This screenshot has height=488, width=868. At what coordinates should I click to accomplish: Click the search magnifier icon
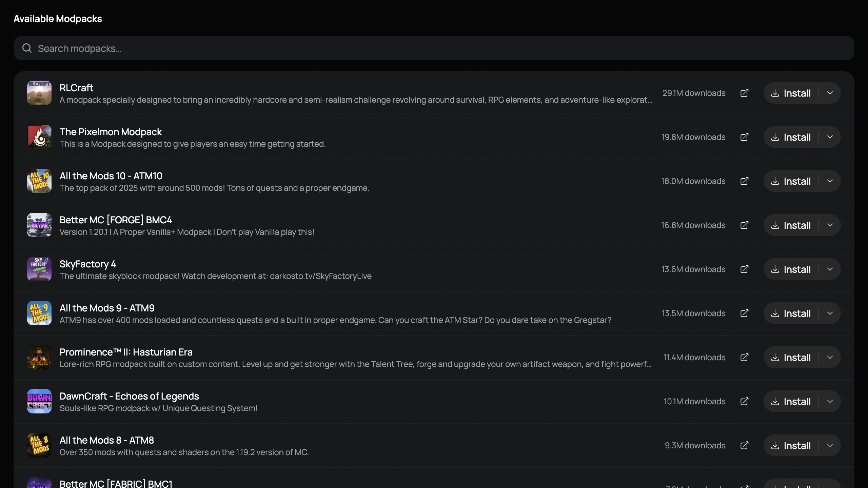coord(27,48)
